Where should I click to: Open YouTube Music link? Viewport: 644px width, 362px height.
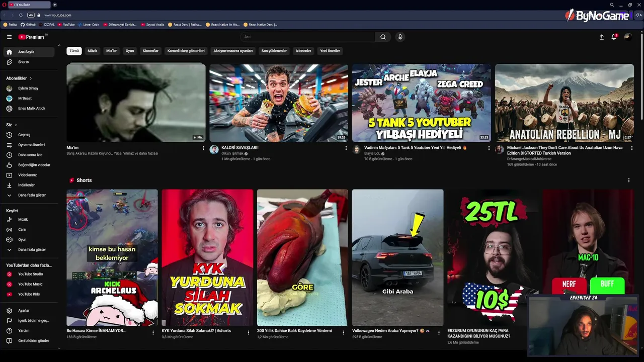click(29, 284)
